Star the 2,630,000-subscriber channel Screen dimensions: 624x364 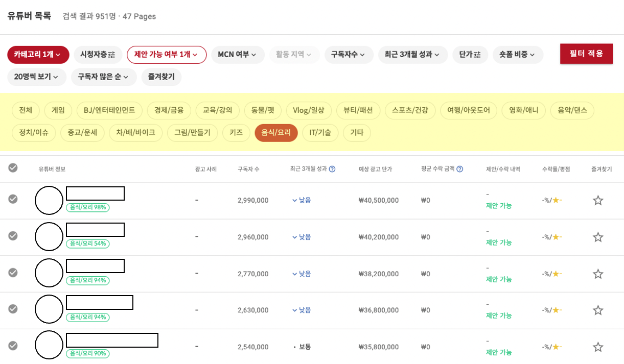pyautogui.click(x=596, y=309)
